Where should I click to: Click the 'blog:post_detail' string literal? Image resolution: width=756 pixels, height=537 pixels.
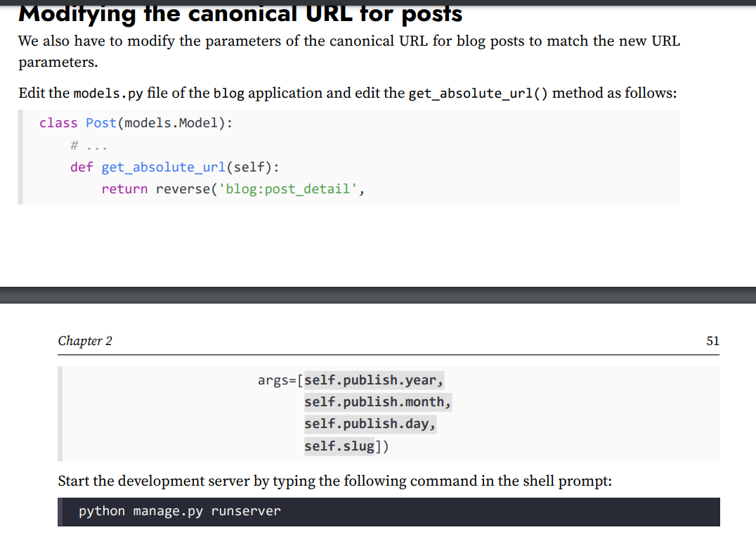coord(288,189)
